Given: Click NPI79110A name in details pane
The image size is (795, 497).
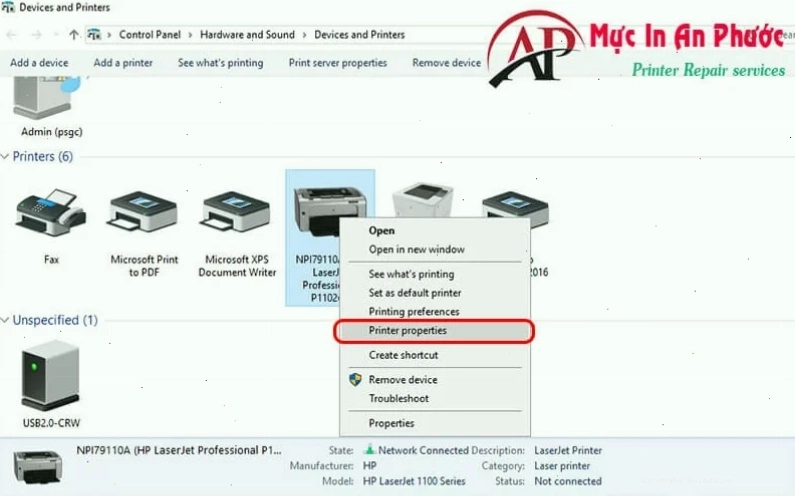Looking at the screenshot, I should (x=178, y=450).
